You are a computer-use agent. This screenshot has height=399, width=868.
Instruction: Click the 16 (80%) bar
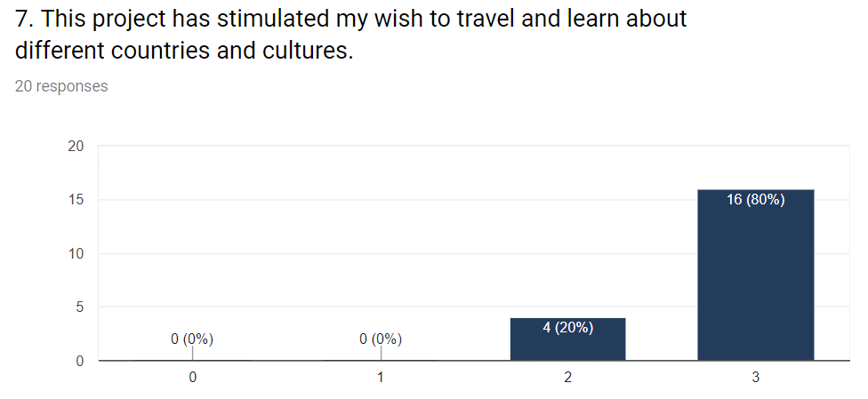756,275
